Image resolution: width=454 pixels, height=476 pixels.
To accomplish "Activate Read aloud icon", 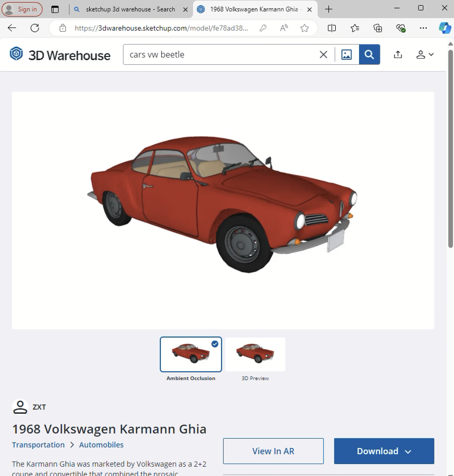I will pos(284,28).
